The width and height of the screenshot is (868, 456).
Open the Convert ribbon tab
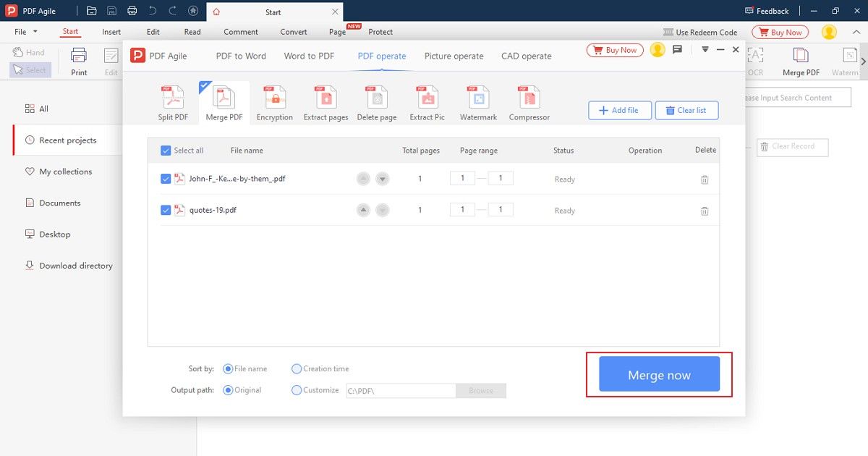click(x=294, y=32)
